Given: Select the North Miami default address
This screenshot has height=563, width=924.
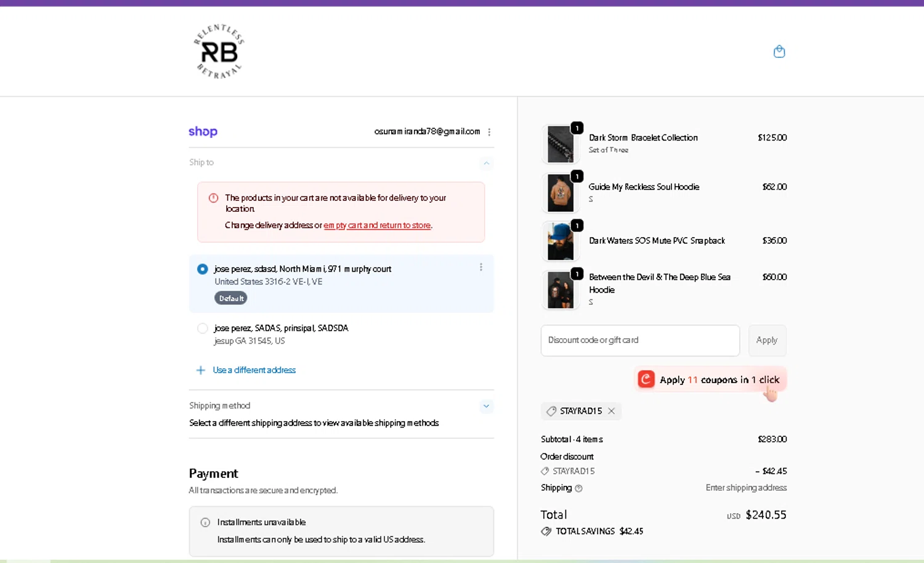Looking at the screenshot, I should pos(202,269).
